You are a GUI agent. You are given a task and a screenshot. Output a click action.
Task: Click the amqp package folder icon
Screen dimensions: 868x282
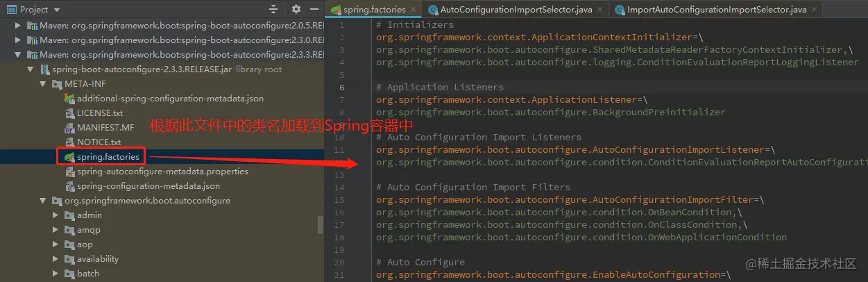tap(69, 229)
